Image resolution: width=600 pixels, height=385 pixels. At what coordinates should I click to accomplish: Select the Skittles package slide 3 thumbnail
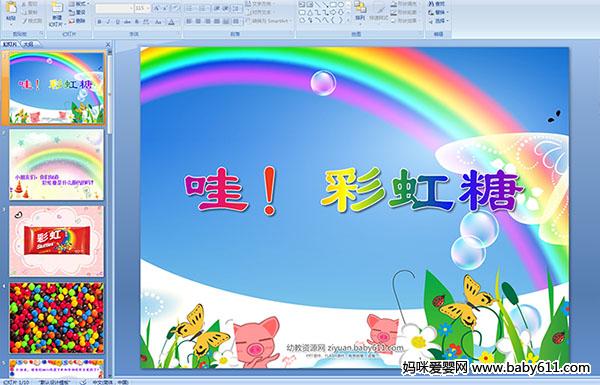pos(57,241)
